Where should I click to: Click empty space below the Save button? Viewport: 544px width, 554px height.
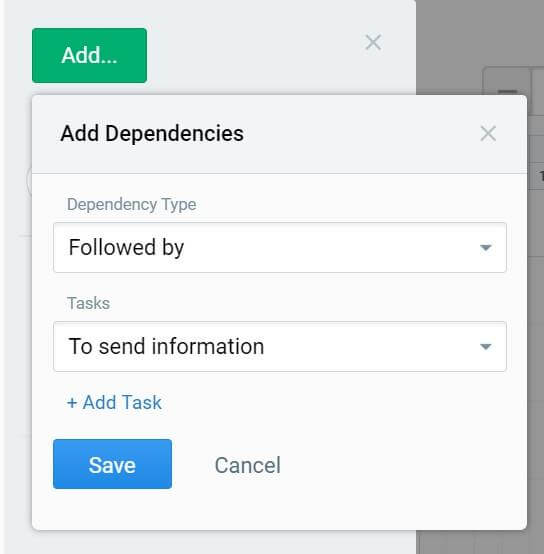click(112, 509)
